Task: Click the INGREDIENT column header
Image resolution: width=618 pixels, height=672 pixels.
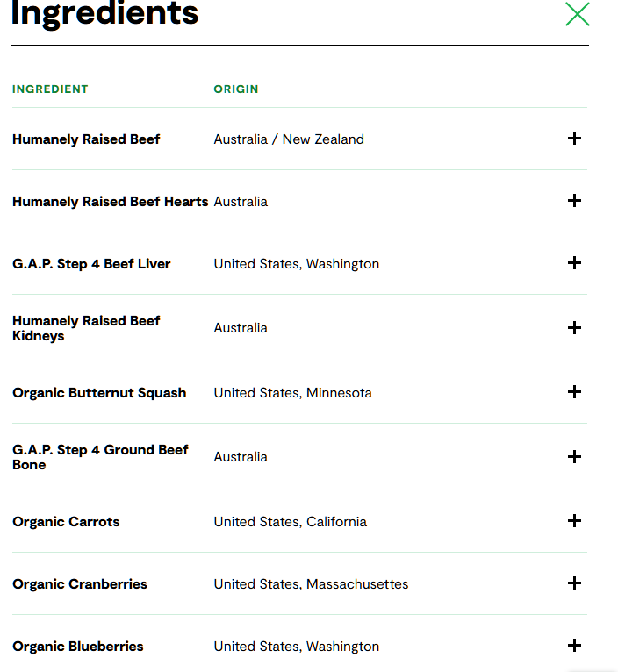Action: click(50, 89)
